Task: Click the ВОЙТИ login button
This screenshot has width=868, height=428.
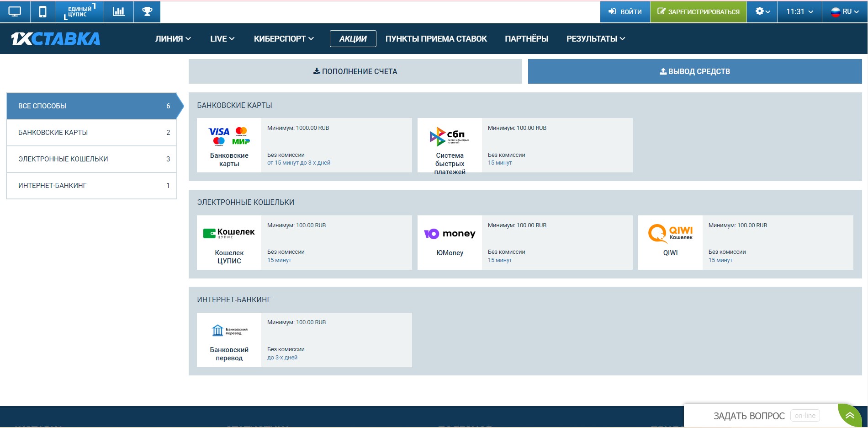Action: 625,12
